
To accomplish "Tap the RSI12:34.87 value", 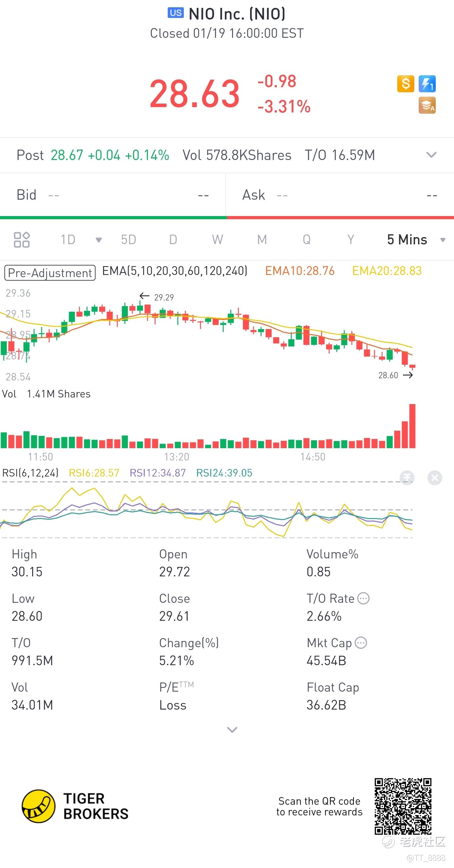I will pos(158,473).
